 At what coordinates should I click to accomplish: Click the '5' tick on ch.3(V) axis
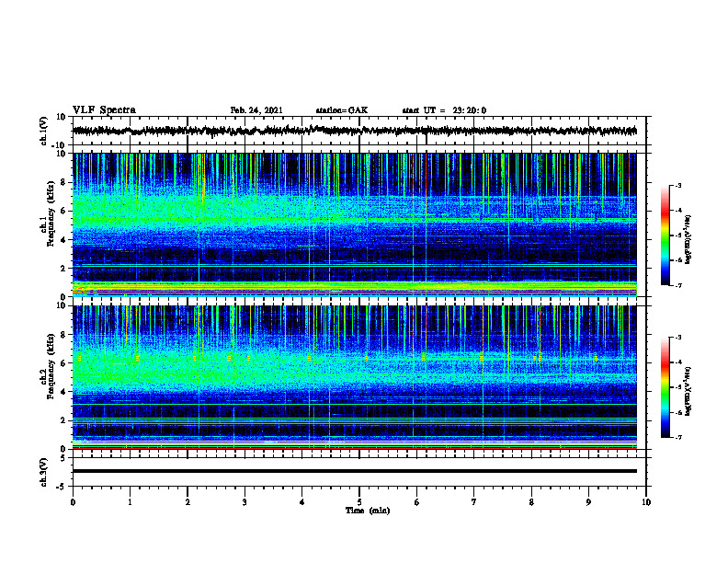pyautogui.click(x=63, y=458)
